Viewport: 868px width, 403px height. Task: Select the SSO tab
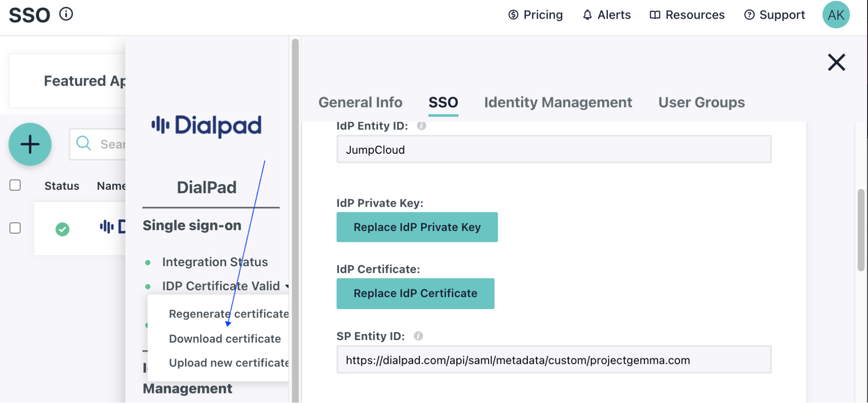pyautogui.click(x=443, y=102)
